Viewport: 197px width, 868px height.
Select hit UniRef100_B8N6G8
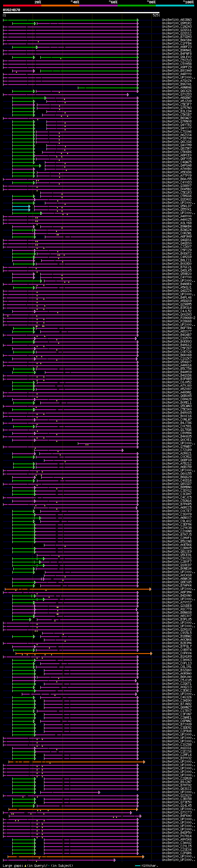177,612
